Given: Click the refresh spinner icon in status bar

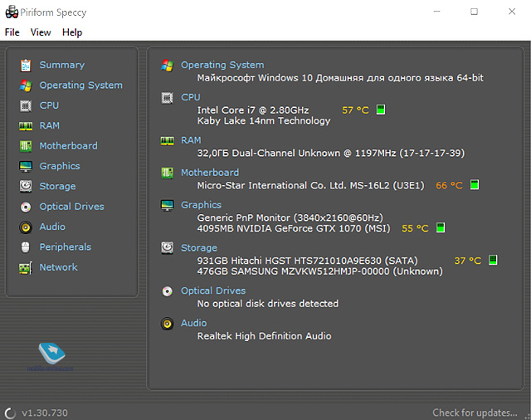Looking at the screenshot, I should point(10,413).
